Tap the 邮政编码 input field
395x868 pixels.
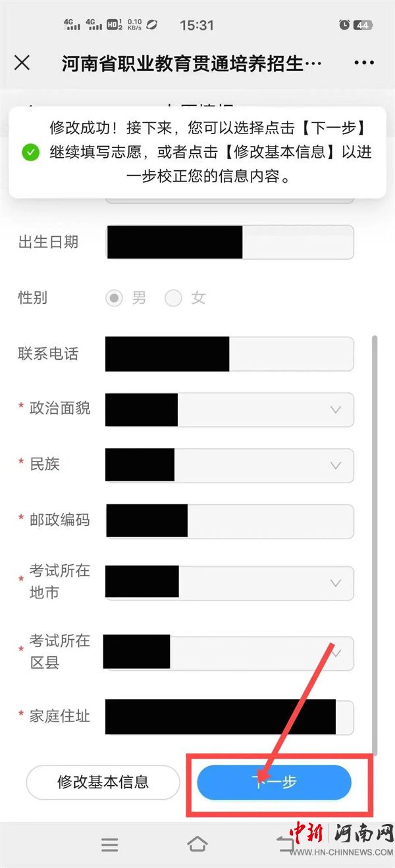(x=270, y=521)
